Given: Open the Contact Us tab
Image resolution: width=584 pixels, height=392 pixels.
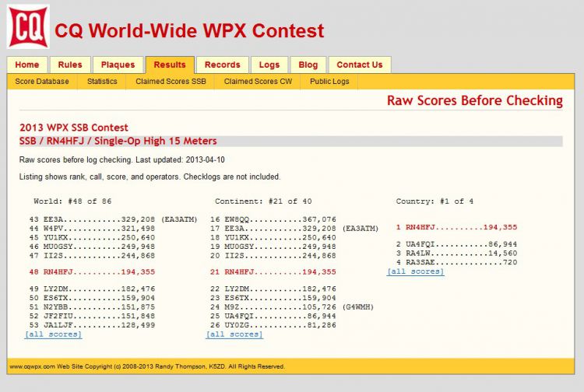Looking at the screenshot, I should (x=360, y=65).
